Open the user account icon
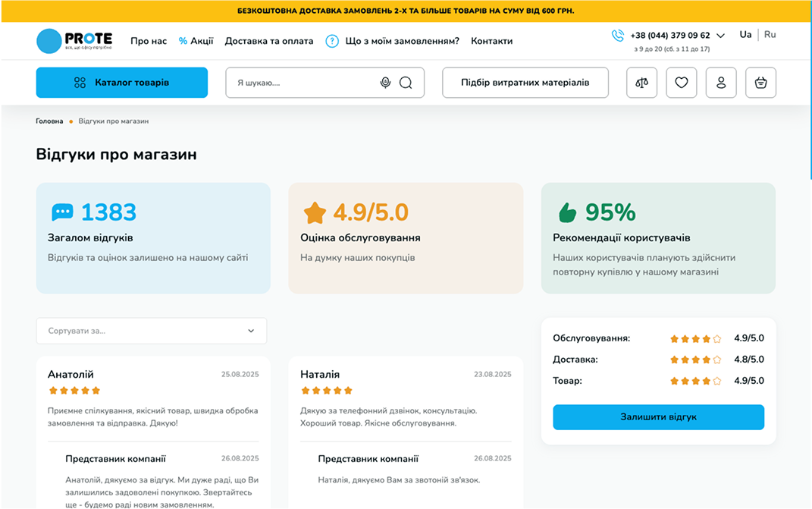The image size is (812, 509). 721,83
